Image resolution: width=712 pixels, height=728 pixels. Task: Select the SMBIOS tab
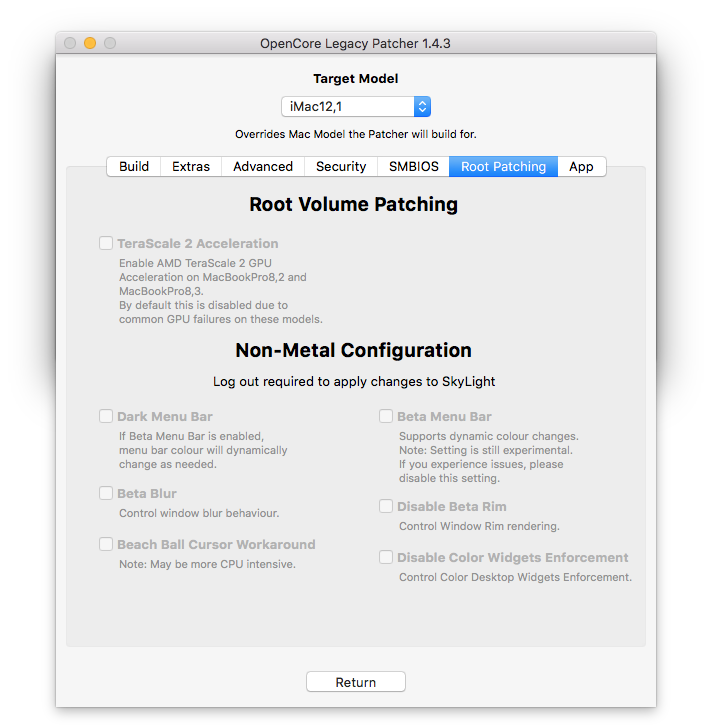(413, 167)
